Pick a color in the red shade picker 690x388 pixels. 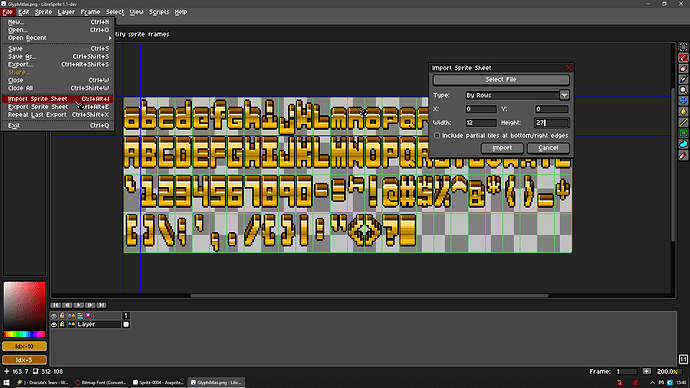pyautogui.click(x=24, y=306)
